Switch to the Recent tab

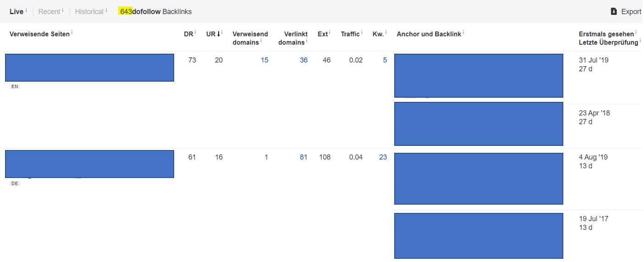49,11
